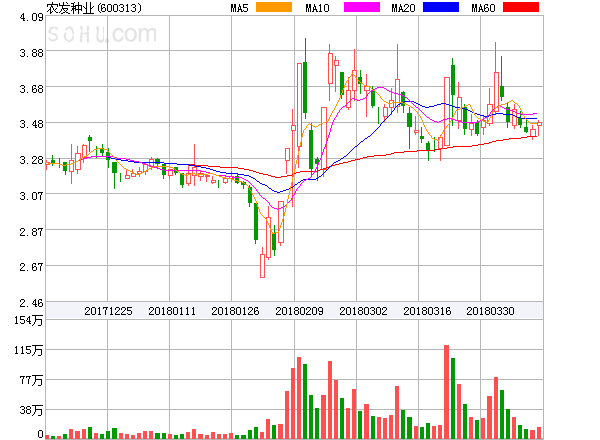Click the 2.67 price axis label
The image size is (600, 440).
click(x=31, y=267)
